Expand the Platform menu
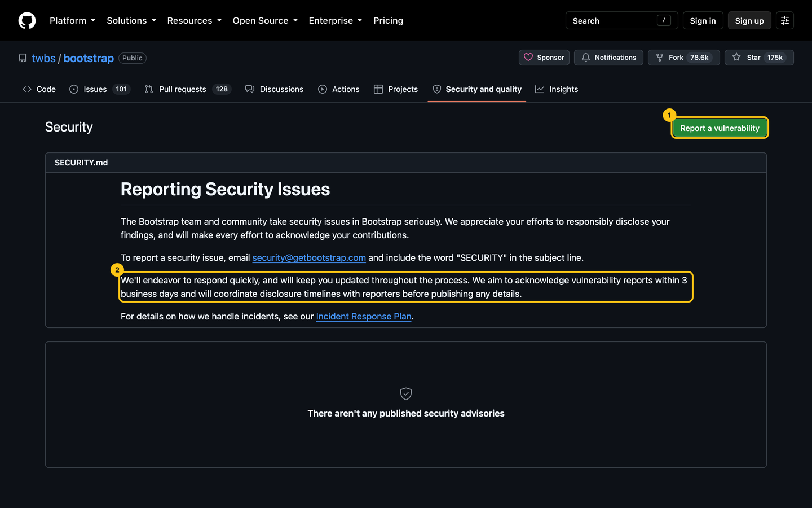This screenshot has width=812, height=508. pyautogui.click(x=72, y=20)
